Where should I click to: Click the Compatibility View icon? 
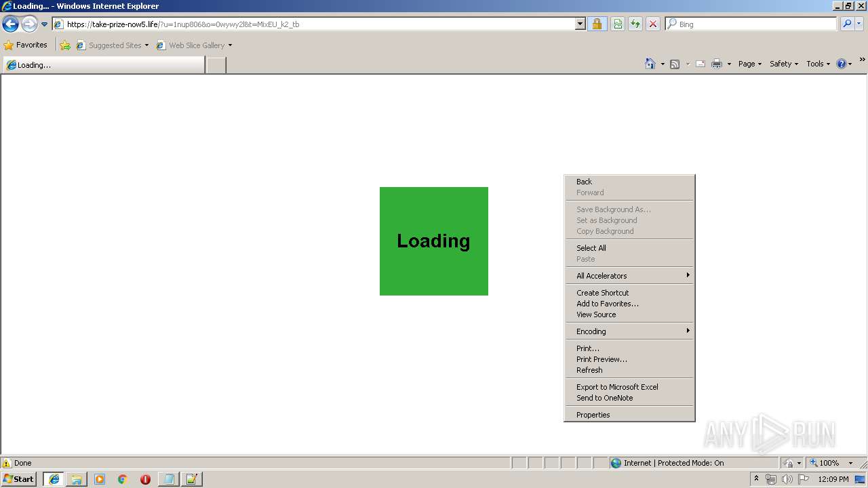(x=618, y=24)
